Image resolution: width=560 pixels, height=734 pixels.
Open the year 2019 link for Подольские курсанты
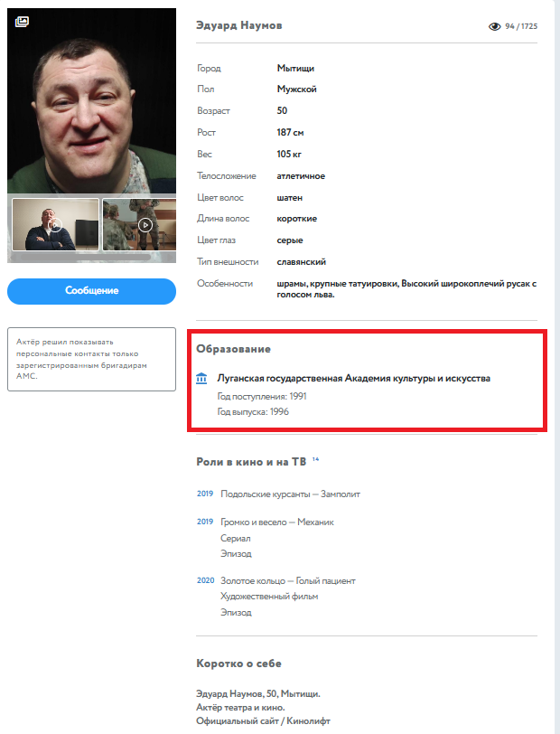205,494
